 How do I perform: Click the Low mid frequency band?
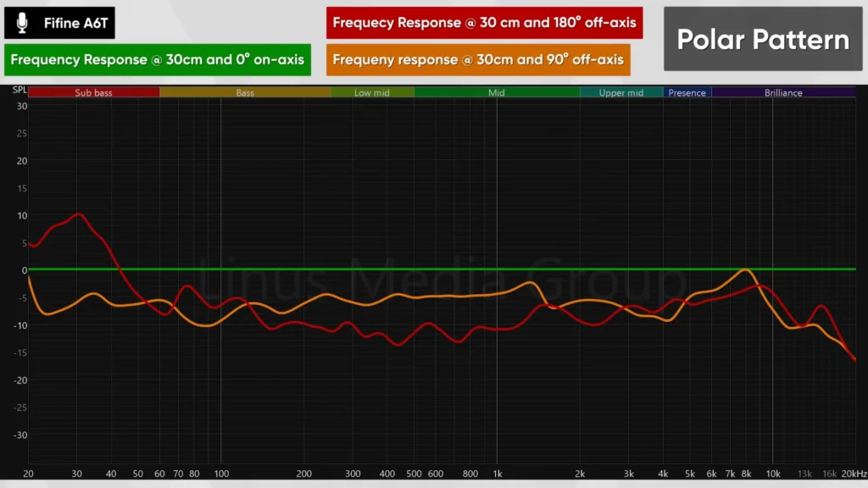(372, 92)
